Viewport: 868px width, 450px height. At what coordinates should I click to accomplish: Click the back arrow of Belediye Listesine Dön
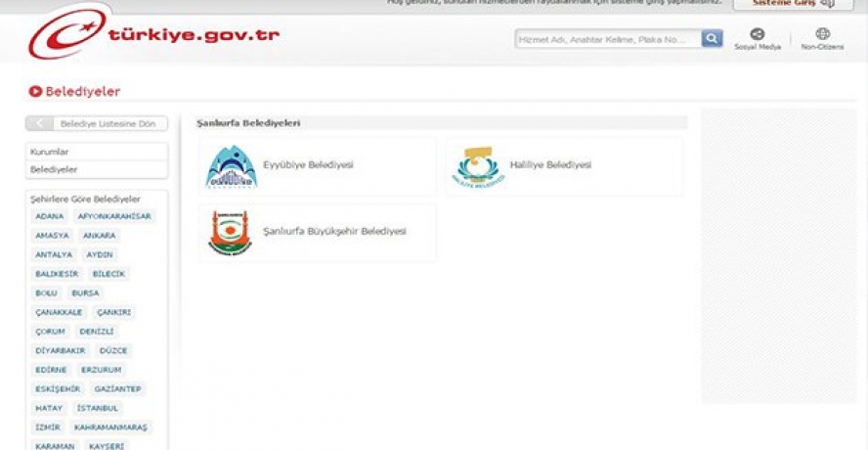coord(39,123)
